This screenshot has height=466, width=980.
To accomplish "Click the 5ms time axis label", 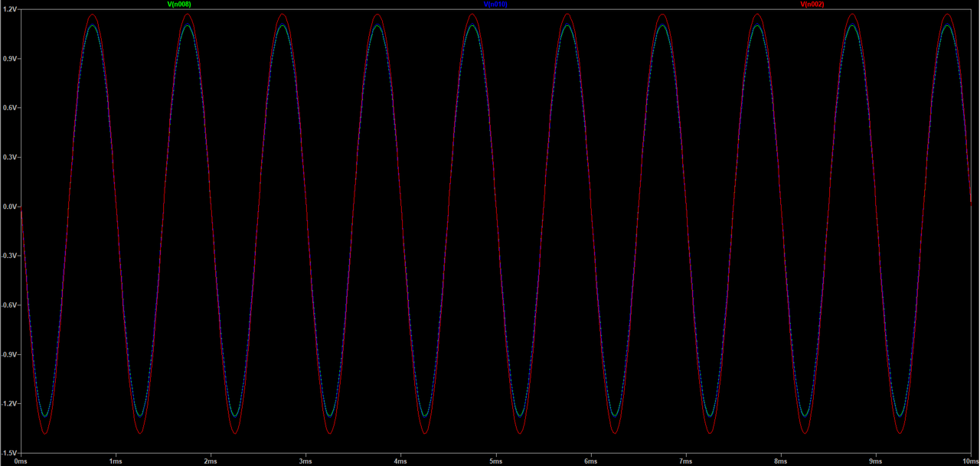I will click(x=495, y=461).
